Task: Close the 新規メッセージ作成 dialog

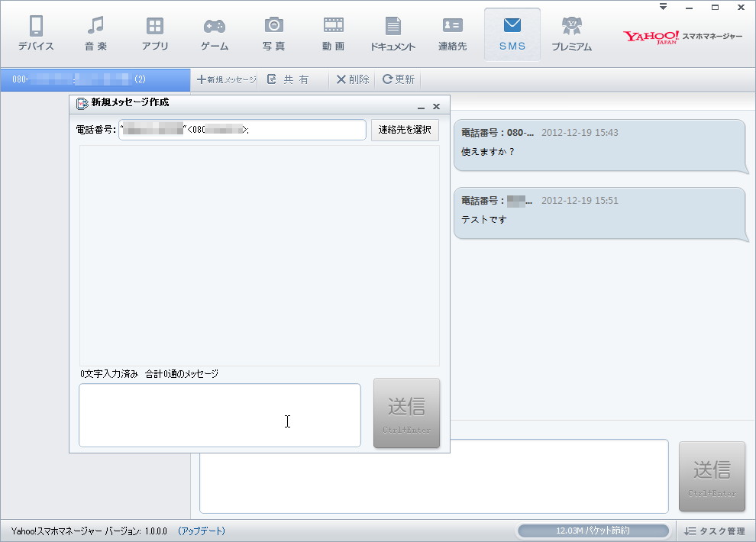Action: click(436, 106)
